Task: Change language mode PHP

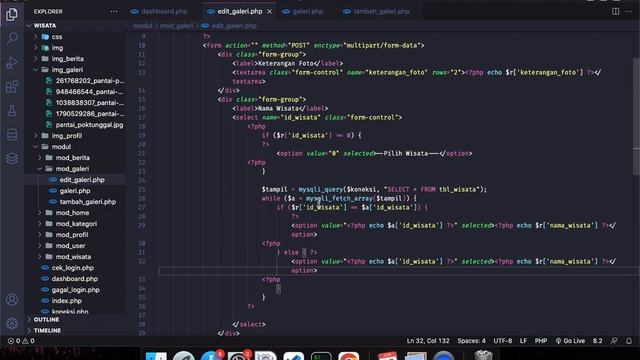Action: [541, 341]
